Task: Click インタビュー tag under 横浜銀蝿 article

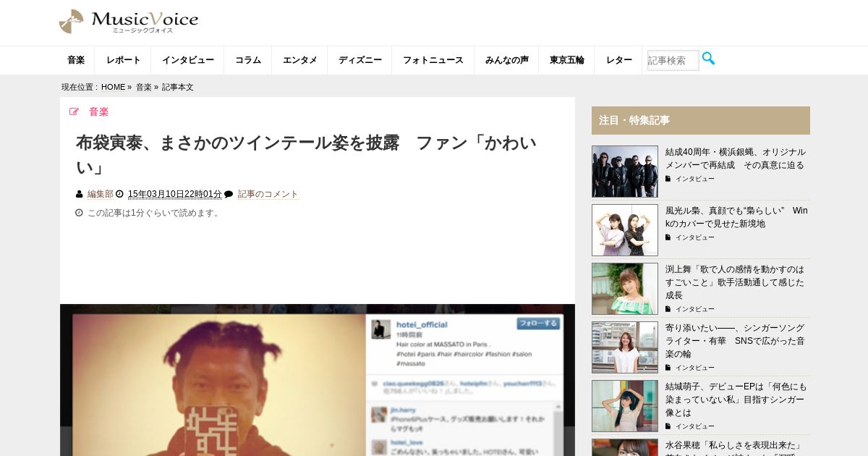Action: [694, 179]
